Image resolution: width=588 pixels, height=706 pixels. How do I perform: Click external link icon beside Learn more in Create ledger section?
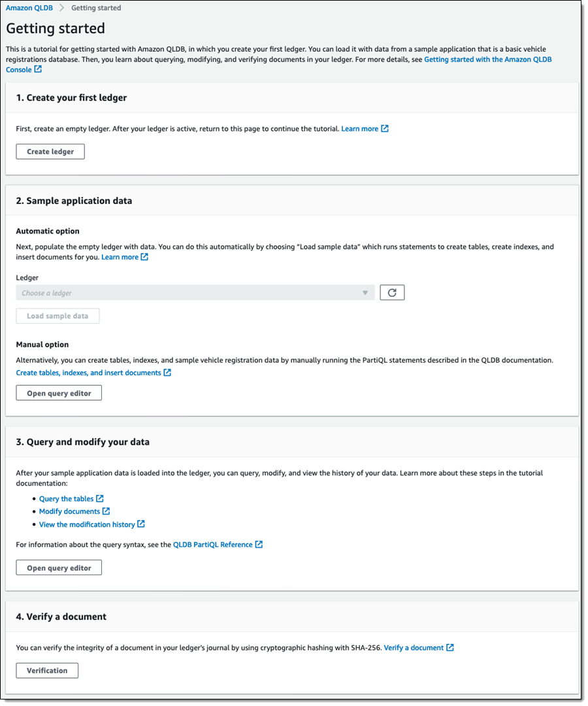(385, 129)
